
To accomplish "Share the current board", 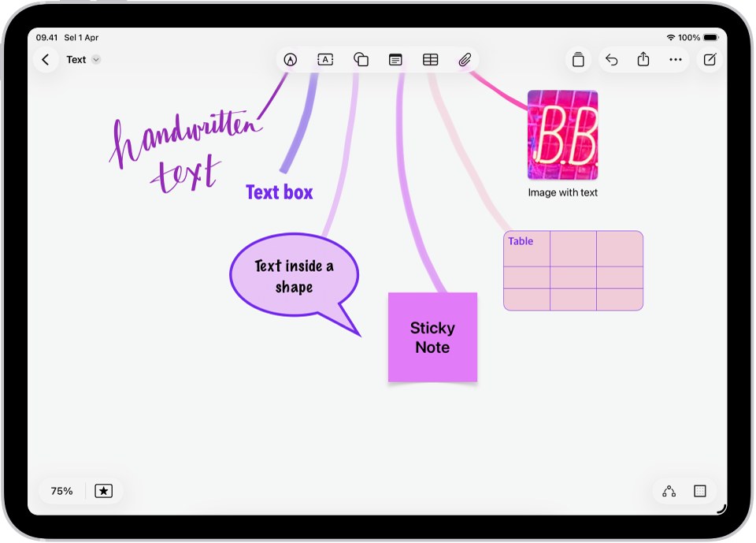I will click(x=643, y=59).
